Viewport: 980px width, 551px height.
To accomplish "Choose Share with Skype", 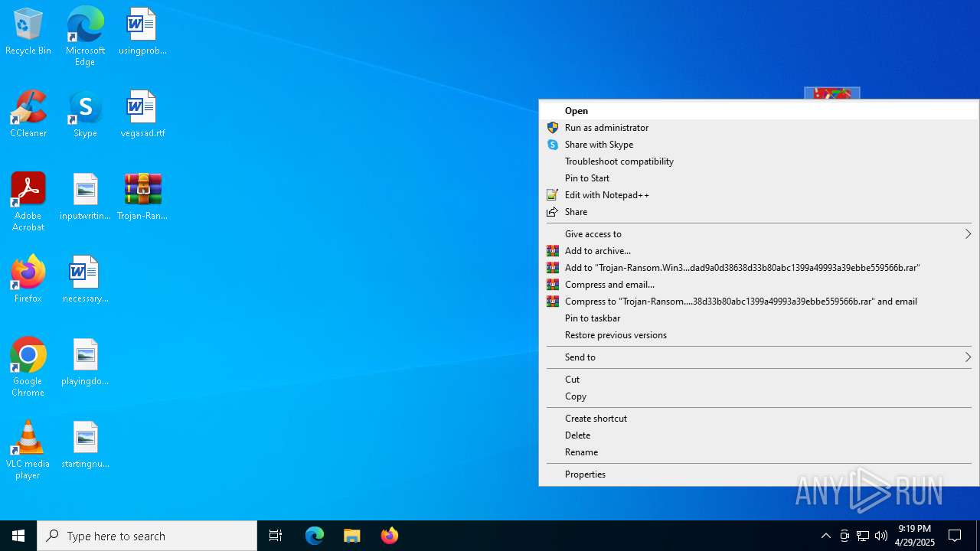I will 759,145.
